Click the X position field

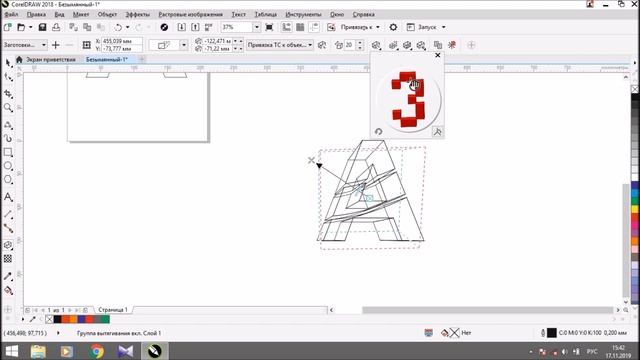pyautogui.click(x=121, y=41)
